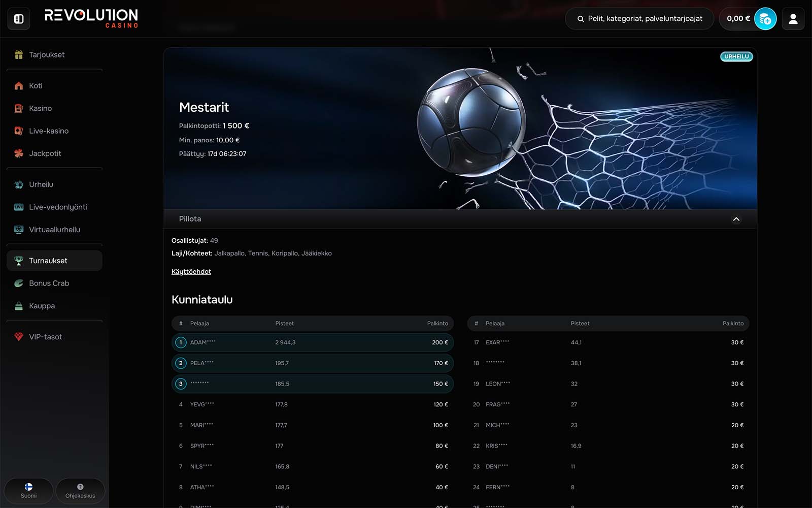812x508 pixels.
Task: Click the deposit coins icon beside balance
Action: point(765,19)
